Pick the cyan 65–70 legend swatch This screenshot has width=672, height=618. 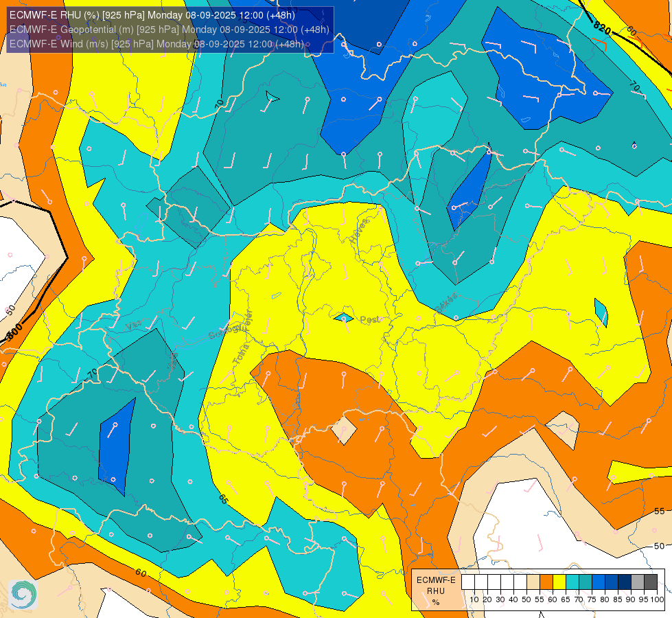click(x=572, y=582)
